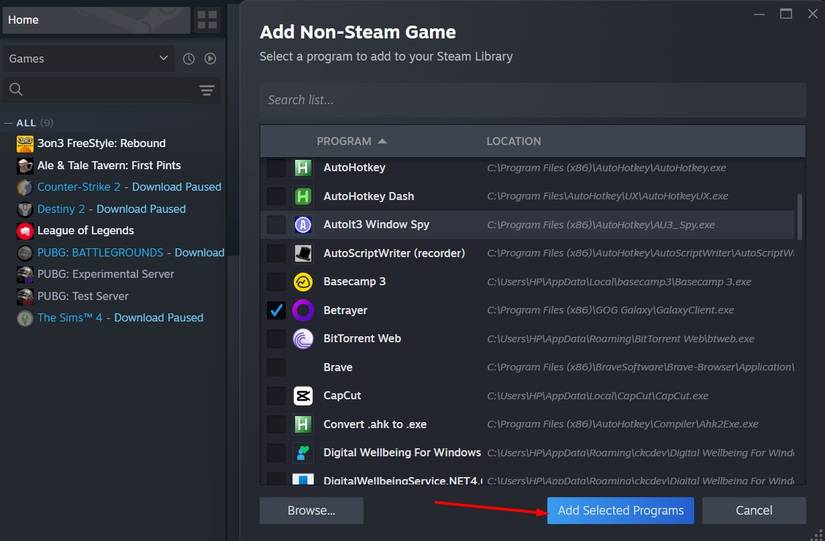The height and width of the screenshot is (541, 825).
Task: Click the Search list... field
Action: (x=532, y=100)
